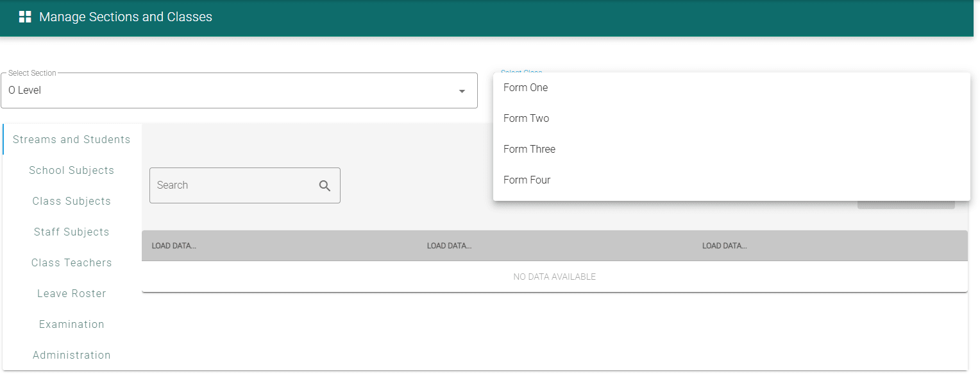The width and height of the screenshot is (980, 385).
Task: Open the Administration tab
Action: click(72, 355)
